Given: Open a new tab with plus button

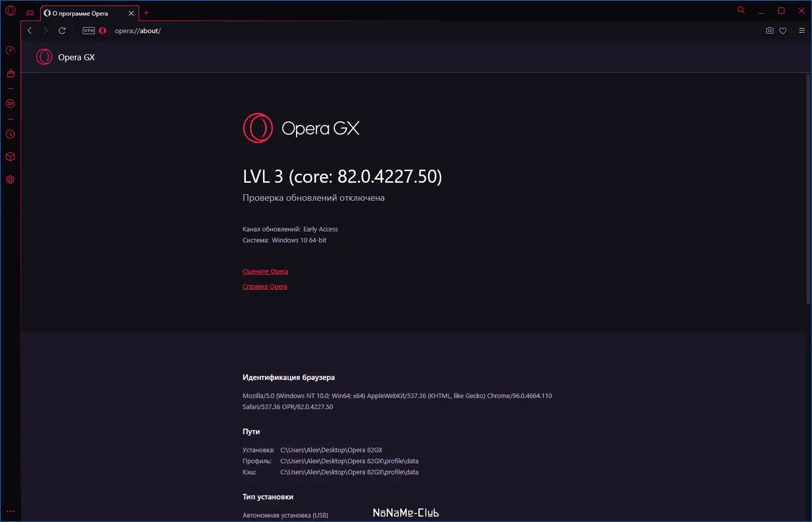Looking at the screenshot, I should [147, 13].
